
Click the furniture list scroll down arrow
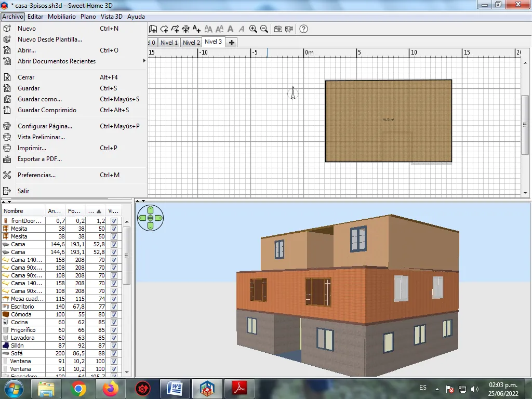[127, 372]
